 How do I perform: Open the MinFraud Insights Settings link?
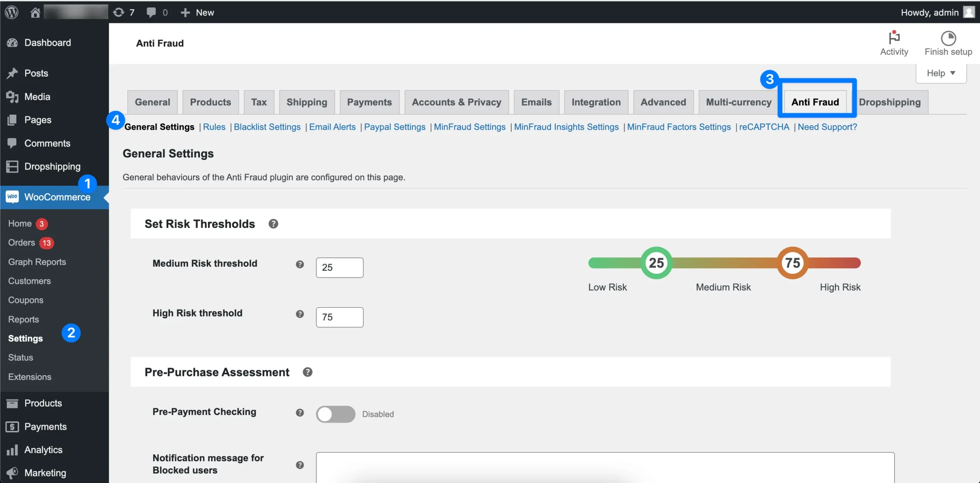click(x=566, y=127)
